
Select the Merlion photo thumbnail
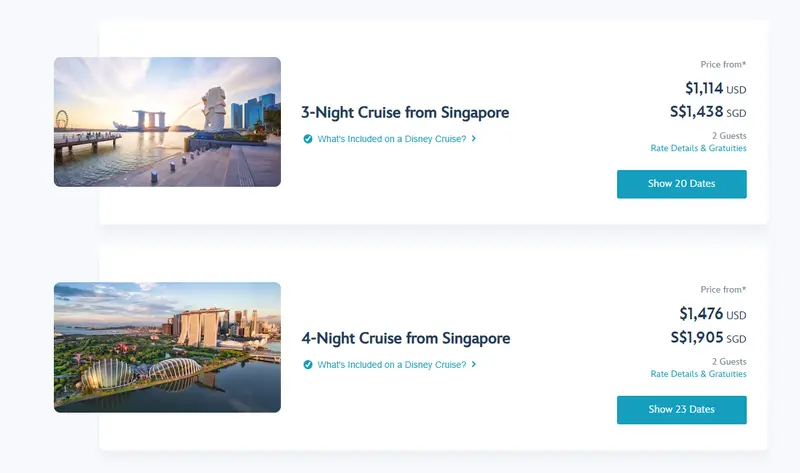tap(167, 122)
